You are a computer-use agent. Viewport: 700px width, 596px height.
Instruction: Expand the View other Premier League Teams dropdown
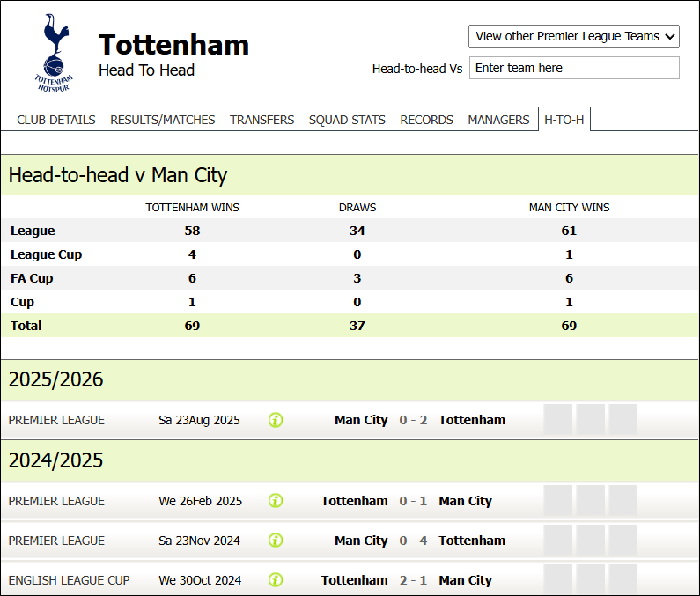574,36
